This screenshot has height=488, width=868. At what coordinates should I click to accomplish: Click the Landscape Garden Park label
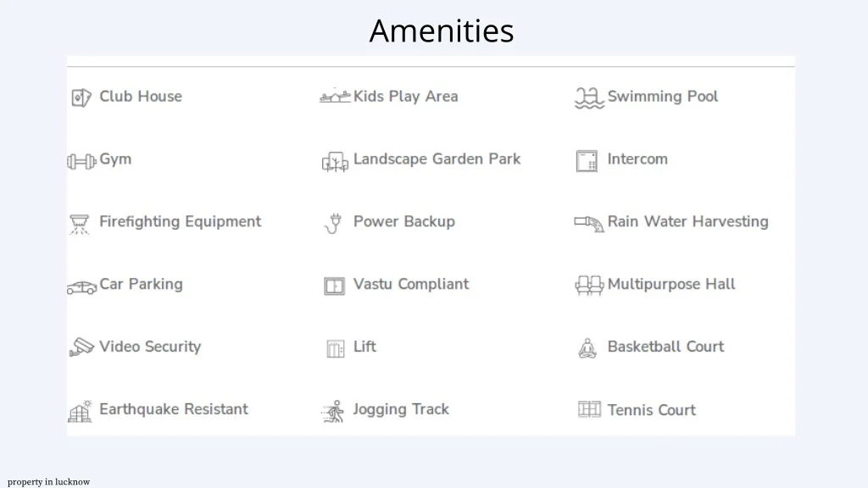click(x=437, y=159)
